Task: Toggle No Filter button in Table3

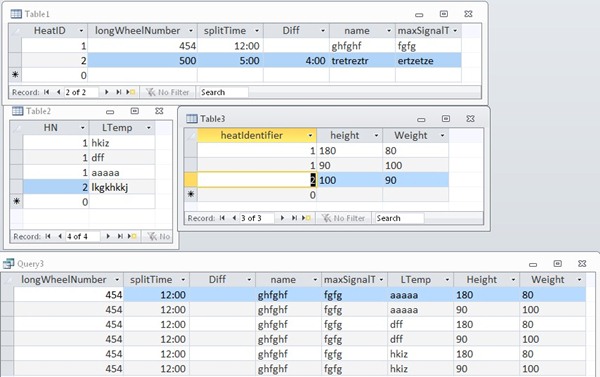Action: click(344, 218)
